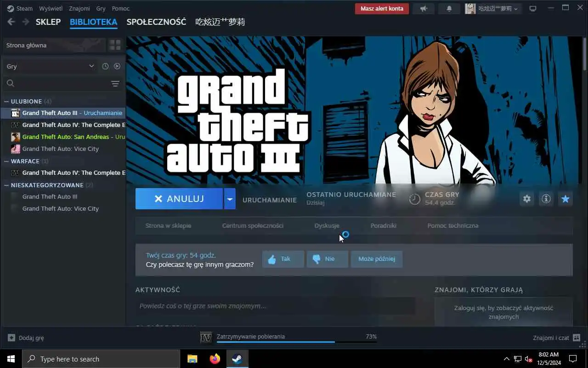This screenshot has width=588, height=368.
Task: Click Strona główna in the sidebar
Action: (53, 45)
